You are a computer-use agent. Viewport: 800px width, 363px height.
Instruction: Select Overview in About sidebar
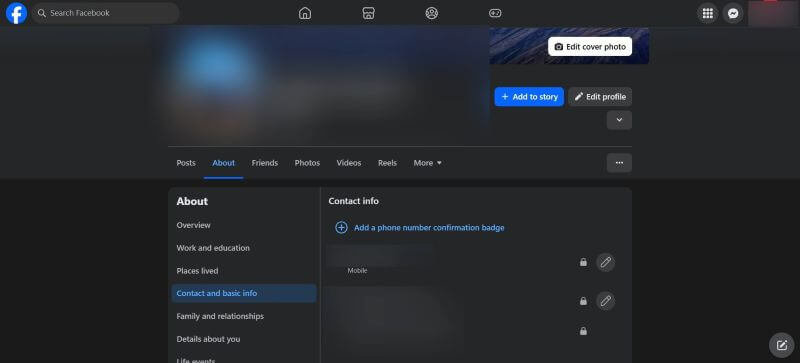244,225
